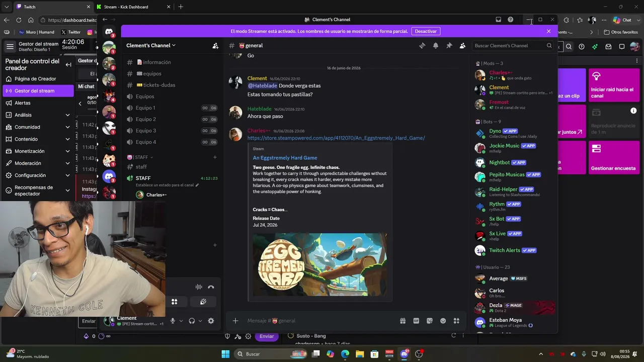Screen dimensions: 644x362
Task: Expand Clement's Channel server menu
Action: point(151,45)
